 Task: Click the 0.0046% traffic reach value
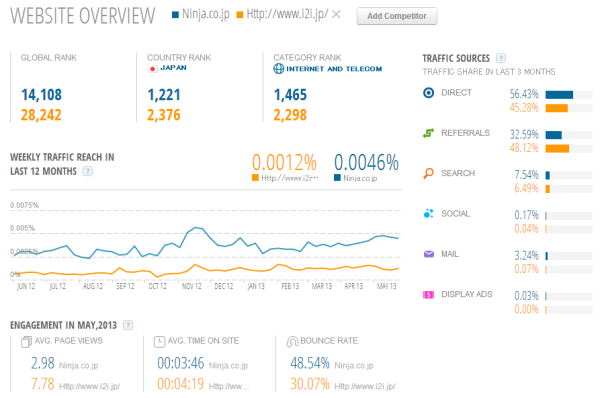(366, 162)
